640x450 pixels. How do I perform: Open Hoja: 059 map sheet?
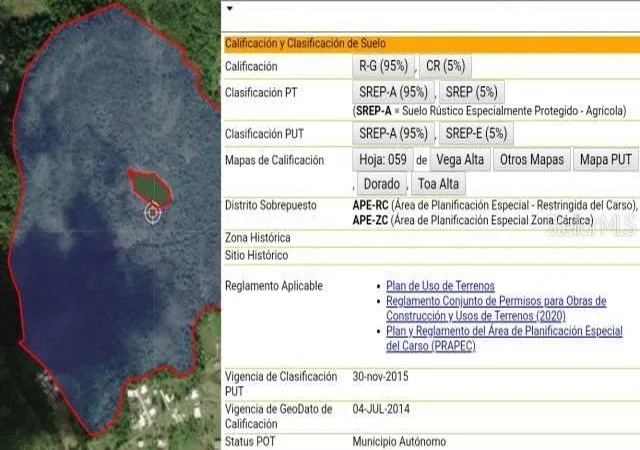point(383,160)
